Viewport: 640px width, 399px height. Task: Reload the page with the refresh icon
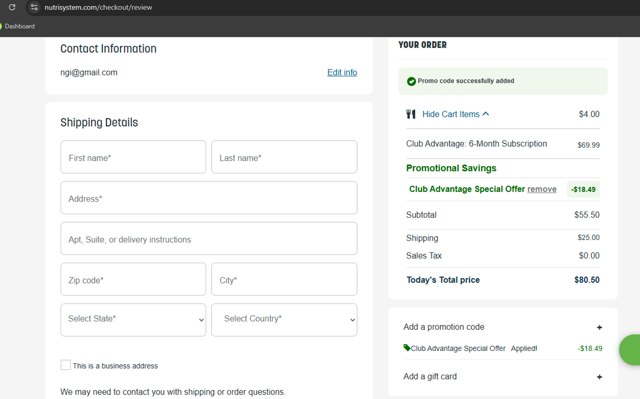click(x=12, y=7)
